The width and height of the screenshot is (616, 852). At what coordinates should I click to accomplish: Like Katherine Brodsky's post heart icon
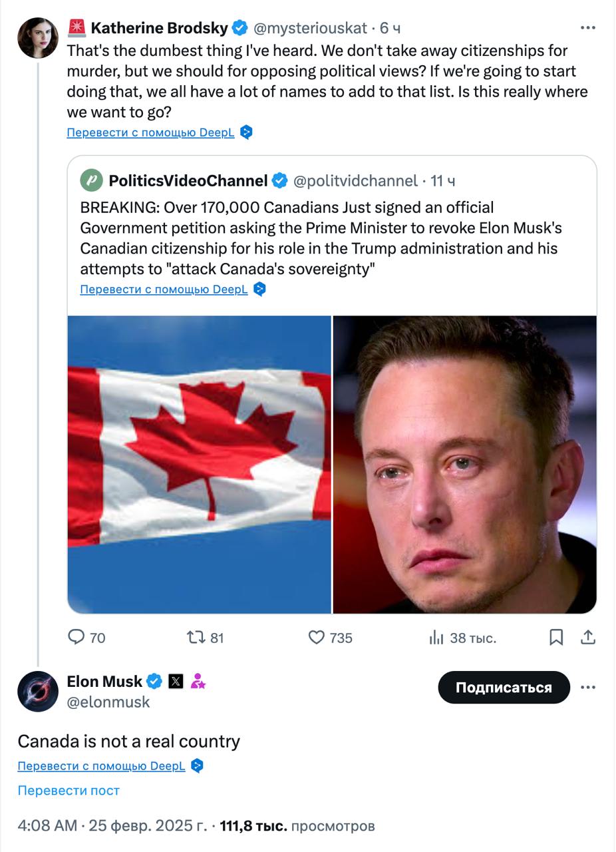[x=317, y=638]
